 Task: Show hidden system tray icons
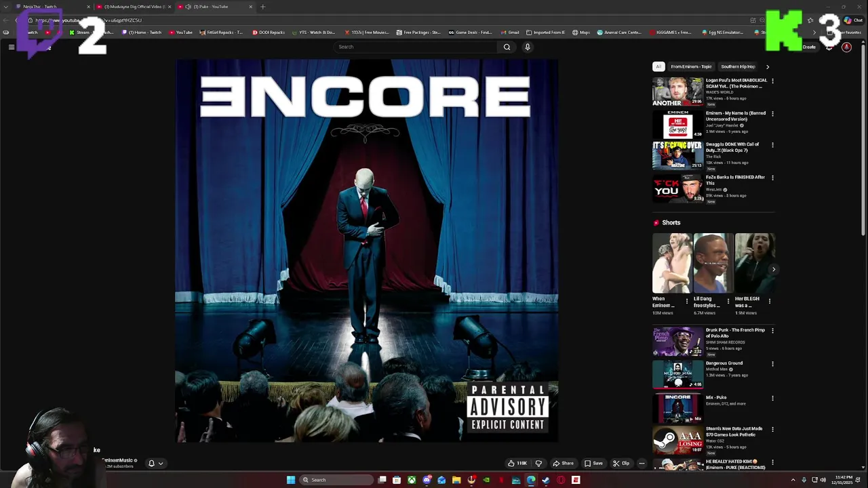point(793,480)
